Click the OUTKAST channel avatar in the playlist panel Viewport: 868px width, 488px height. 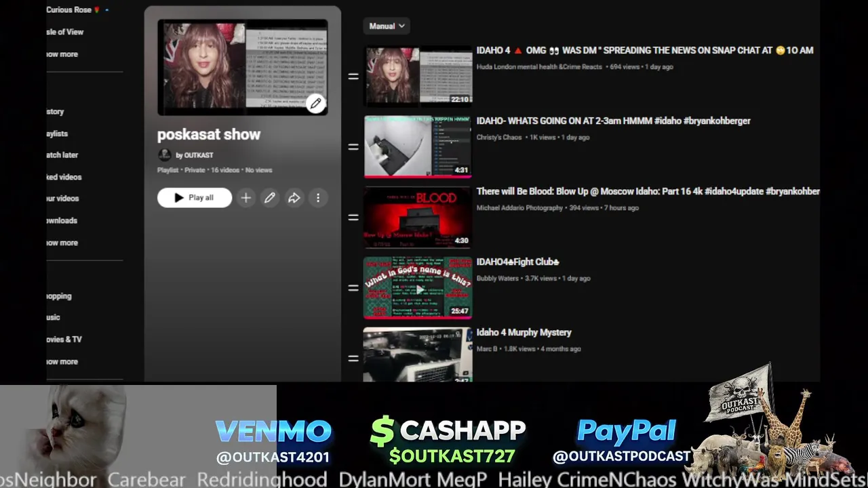[164, 155]
